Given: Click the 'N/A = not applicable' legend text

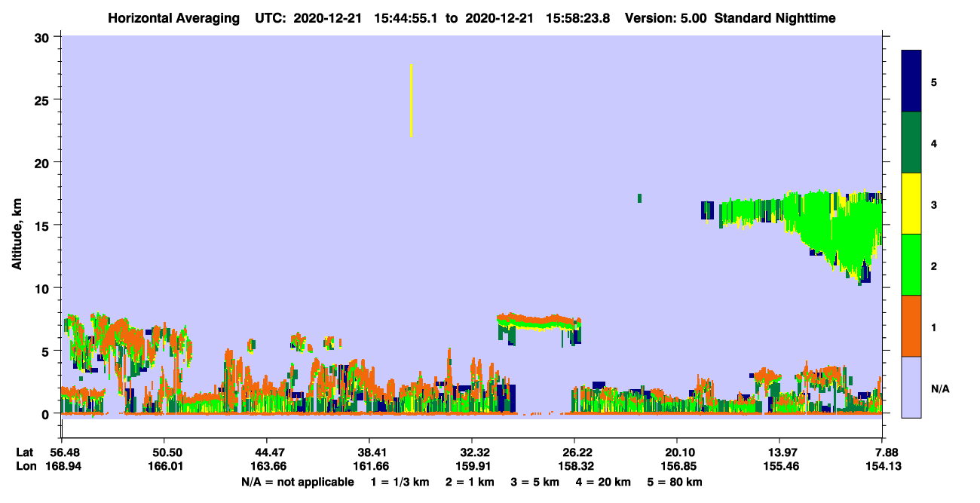Looking at the screenshot, I should click(x=297, y=482).
